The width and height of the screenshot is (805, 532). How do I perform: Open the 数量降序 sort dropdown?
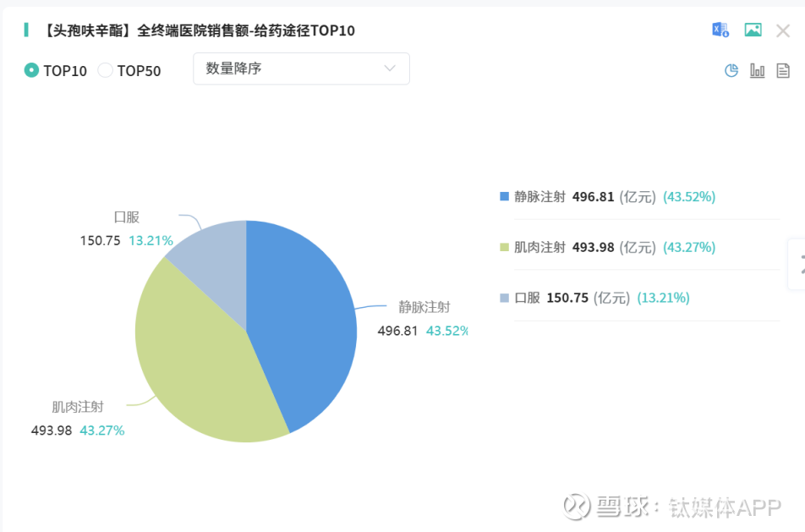click(x=301, y=69)
